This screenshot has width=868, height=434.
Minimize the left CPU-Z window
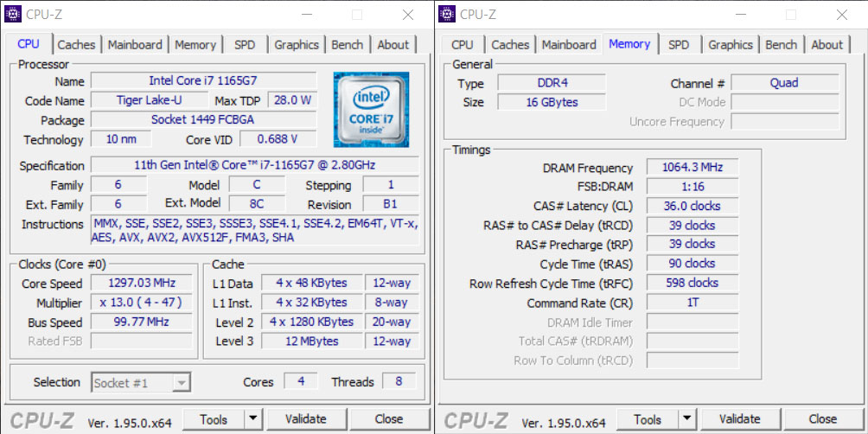[307, 15]
